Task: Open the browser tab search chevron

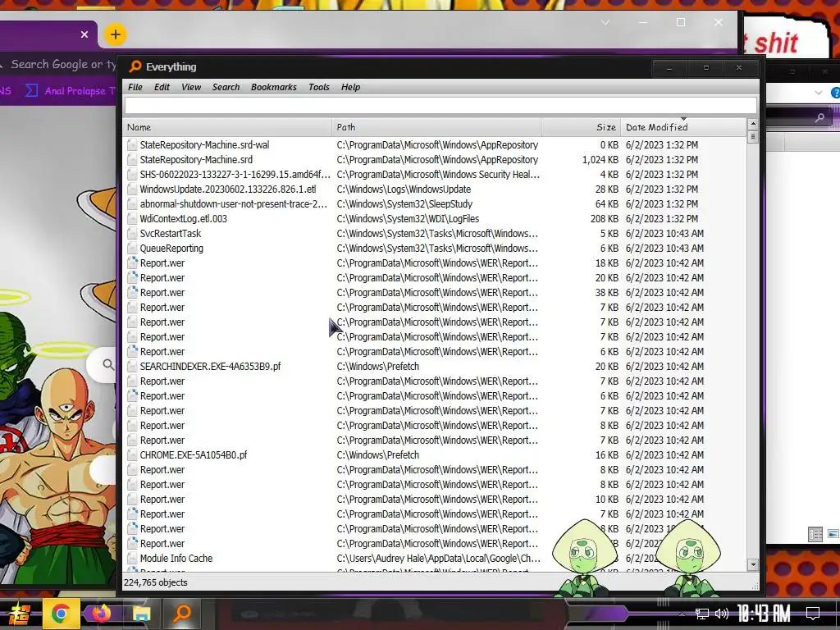Action: [x=605, y=22]
